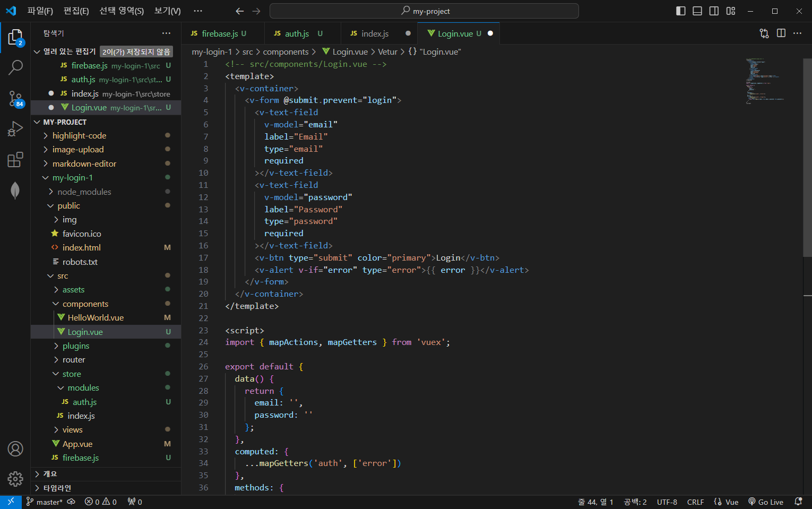Click the code minimap preview
The image size is (812, 509).
(764, 81)
